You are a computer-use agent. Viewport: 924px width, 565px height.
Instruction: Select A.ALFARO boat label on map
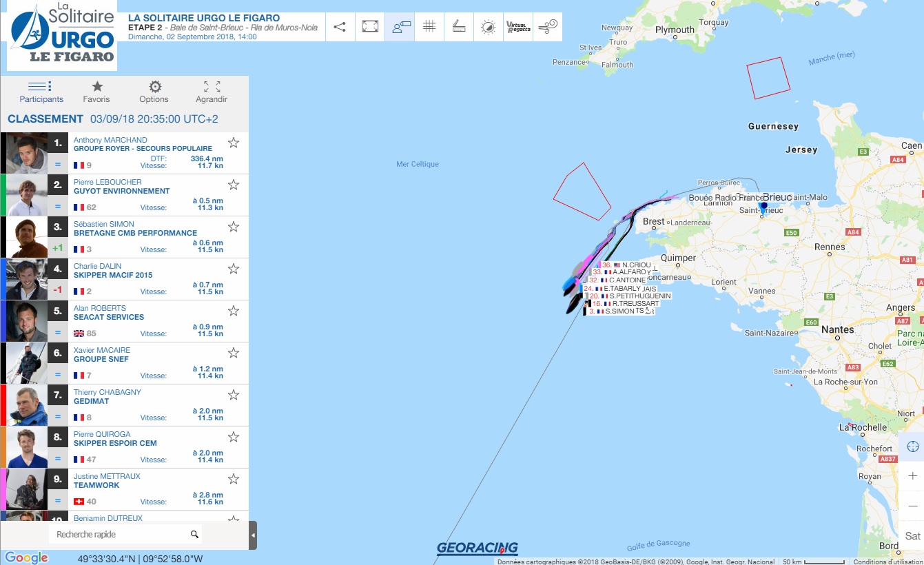point(622,272)
